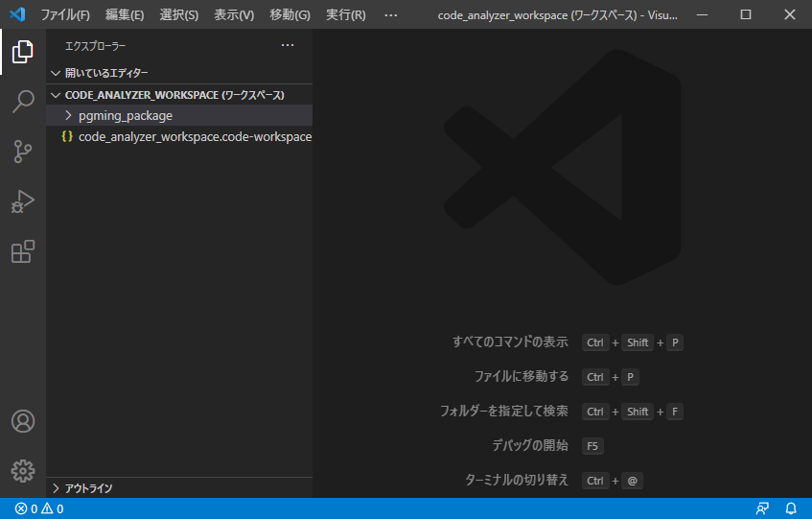Open the Manage gear icon
This screenshot has width=812, height=519.
[x=23, y=471]
